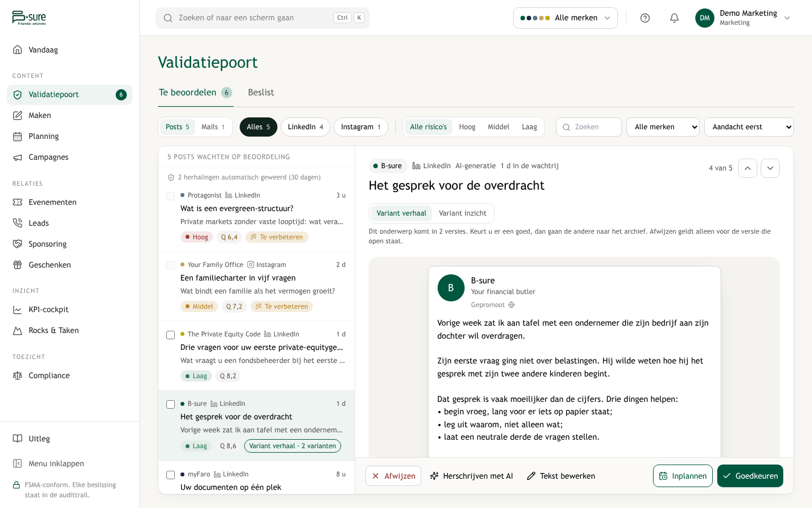Check the B-sure post checkbox
Viewport: 812px width, 508px height.
[x=170, y=404]
